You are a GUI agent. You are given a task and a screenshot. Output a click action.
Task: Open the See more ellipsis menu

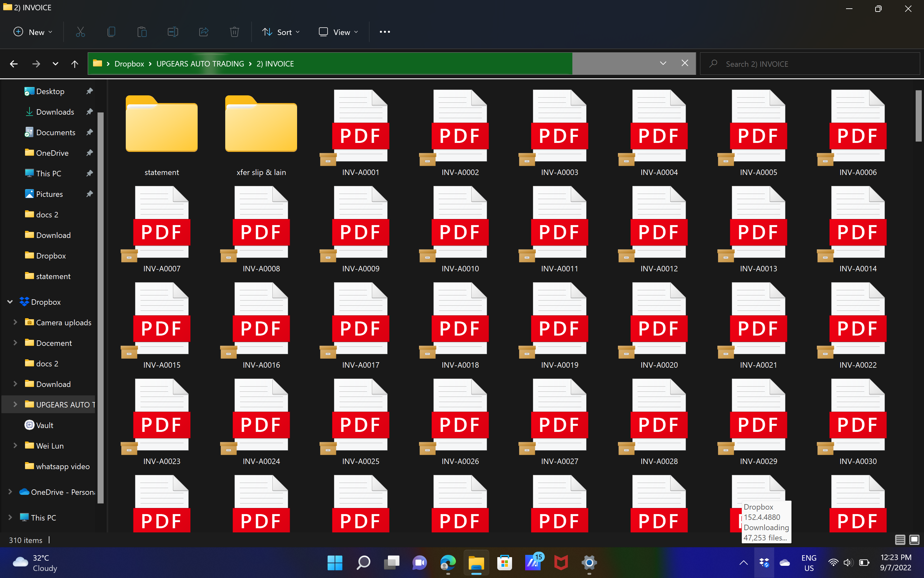385,32
